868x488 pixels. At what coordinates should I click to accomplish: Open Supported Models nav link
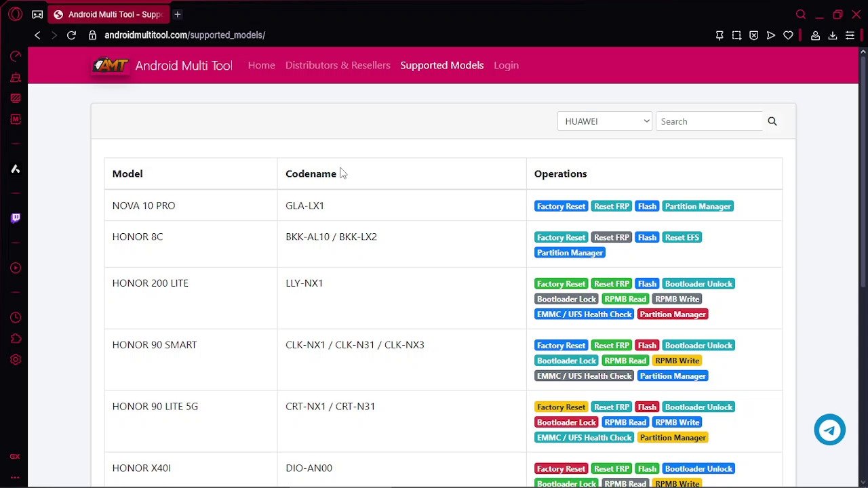pyautogui.click(x=442, y=65)
